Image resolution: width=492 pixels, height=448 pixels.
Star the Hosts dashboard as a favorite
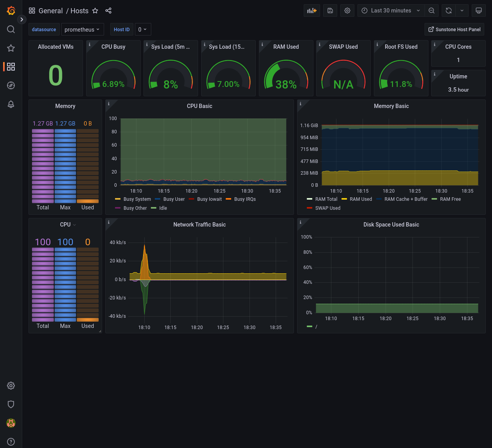[x=95, y=11]
